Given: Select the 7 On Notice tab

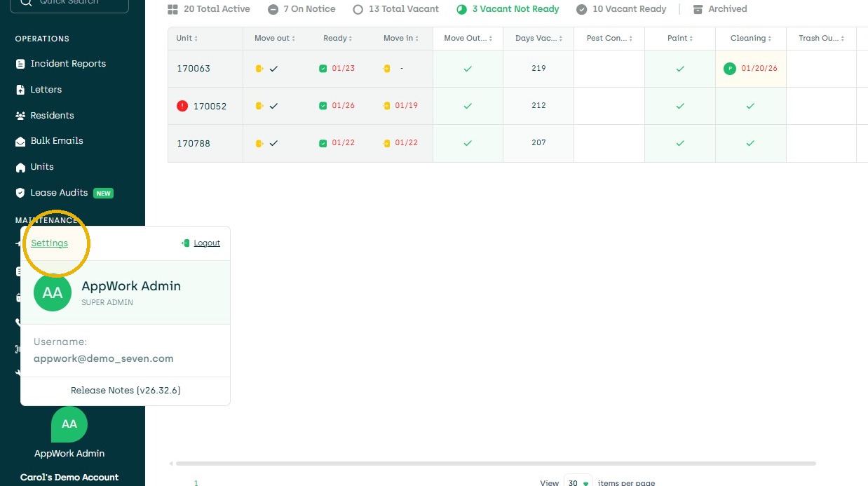Looking at the screenshot, I should 301,9.
